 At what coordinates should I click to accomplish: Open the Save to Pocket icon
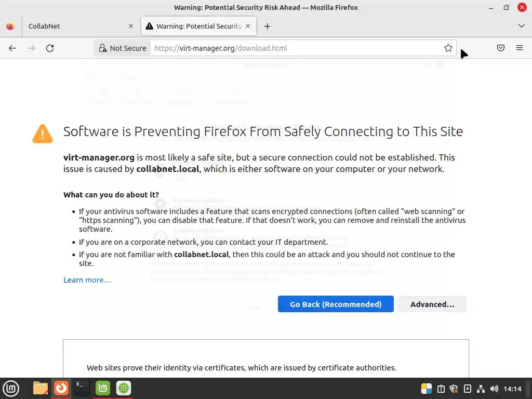pyautogui.click(x=501, y=48)
